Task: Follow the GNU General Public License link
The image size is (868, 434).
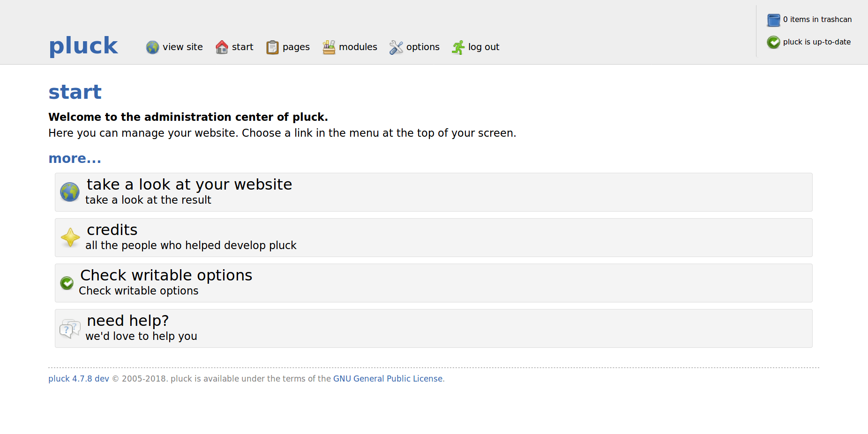Action: (388, 379)
